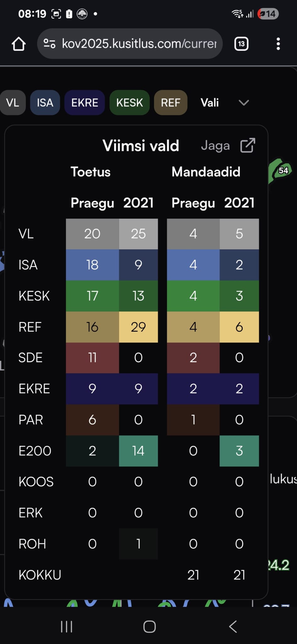297x644 pixels.
Task: Toggle the EKRE party filter chip
Action: click(85, 103)
